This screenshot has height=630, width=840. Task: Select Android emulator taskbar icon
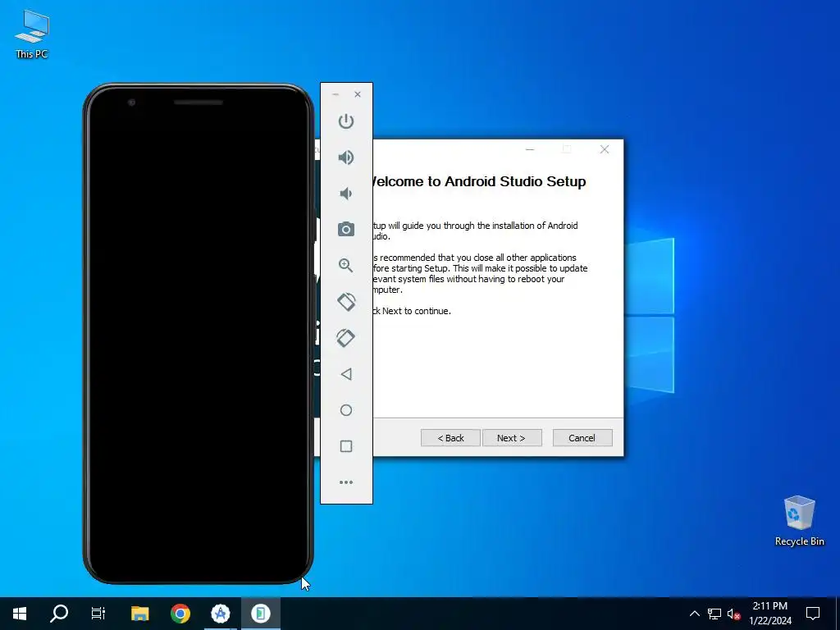[260, 614]
